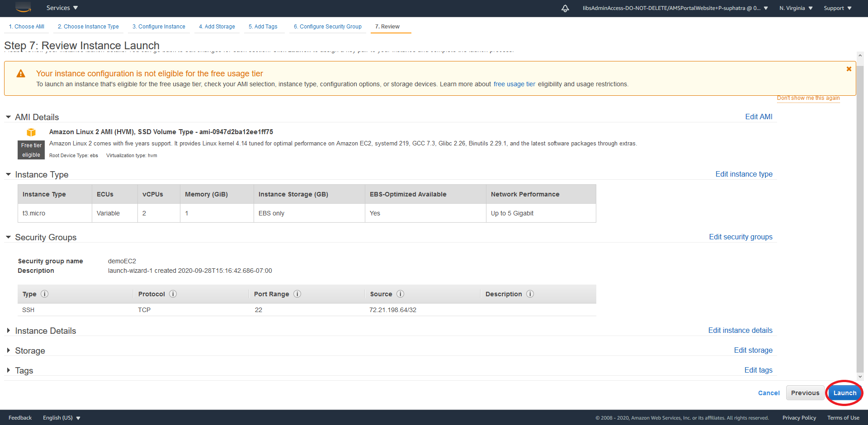Click the scrollbar down arrow

point(860,376)
